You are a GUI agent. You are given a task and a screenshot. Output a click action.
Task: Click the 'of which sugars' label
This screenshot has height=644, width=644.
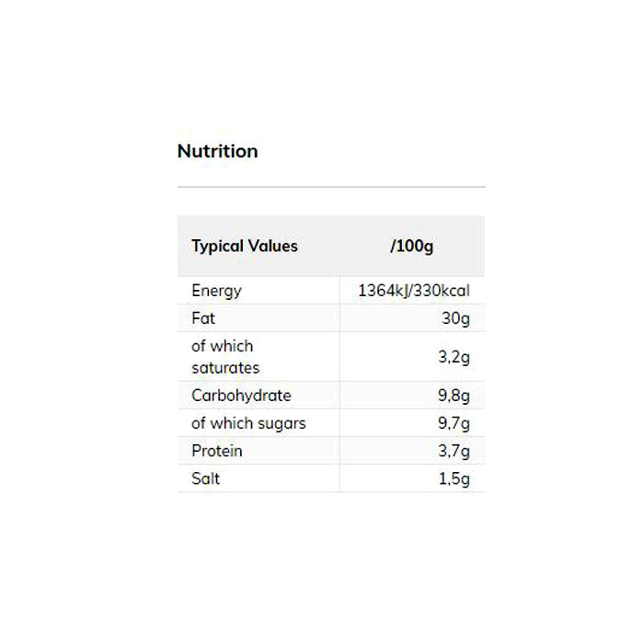point(248,423)
